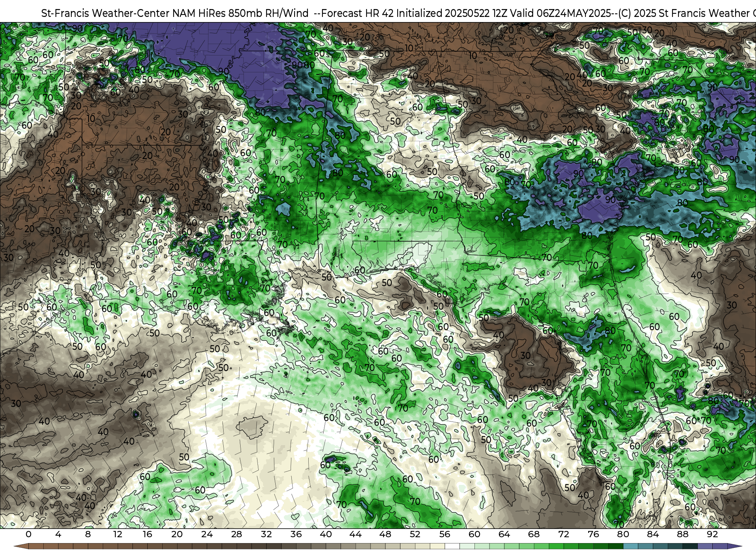Click the colorbar tick label '56'
Image resolution: width=756 pixels, height=551 pixels.
(445, 534)
